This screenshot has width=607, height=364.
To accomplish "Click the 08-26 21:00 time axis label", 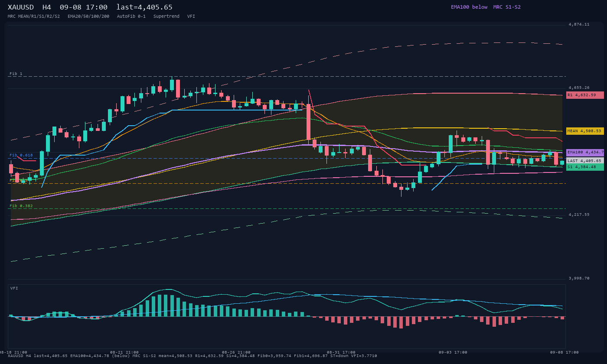I will point(236,352).
